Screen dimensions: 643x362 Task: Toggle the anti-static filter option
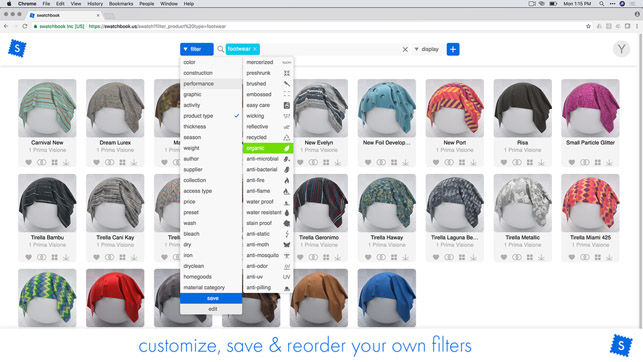pyautogui.click(x=268, y=234)
